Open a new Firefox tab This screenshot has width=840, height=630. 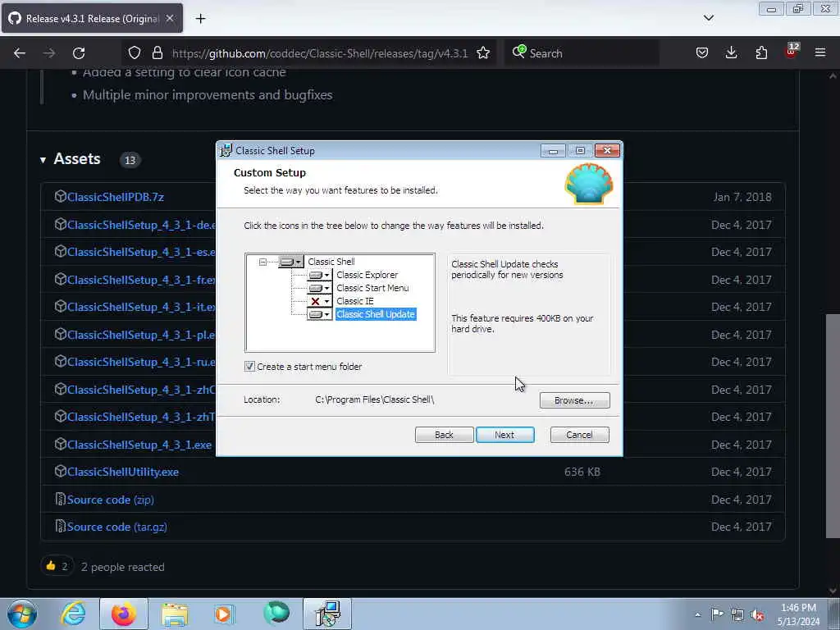point(200,19)
